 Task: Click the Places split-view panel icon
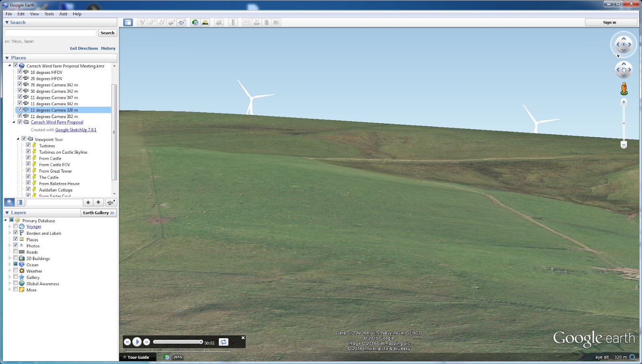19,202
